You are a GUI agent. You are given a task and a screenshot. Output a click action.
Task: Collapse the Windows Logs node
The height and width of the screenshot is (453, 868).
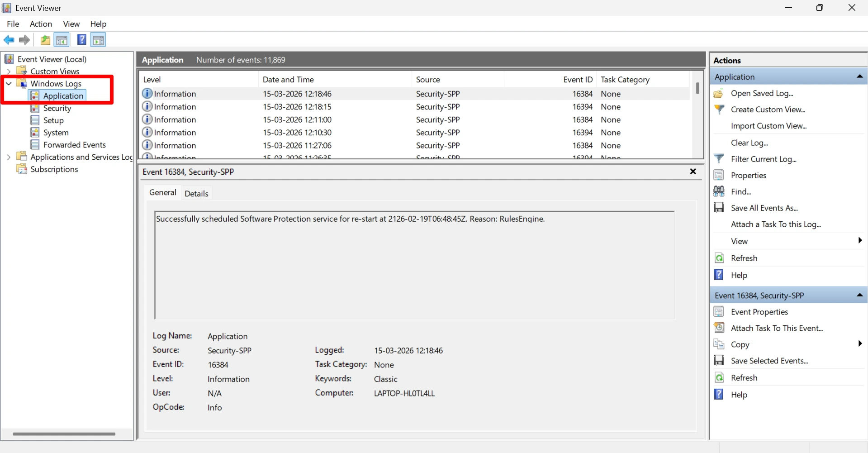(9, 83)
